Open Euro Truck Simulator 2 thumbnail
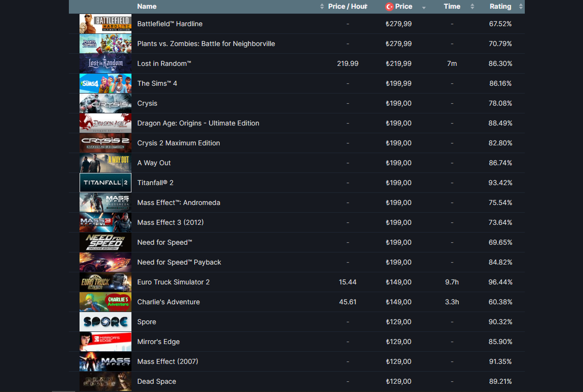The width and height of the screenshot is (583, 392). click(105, 282)
